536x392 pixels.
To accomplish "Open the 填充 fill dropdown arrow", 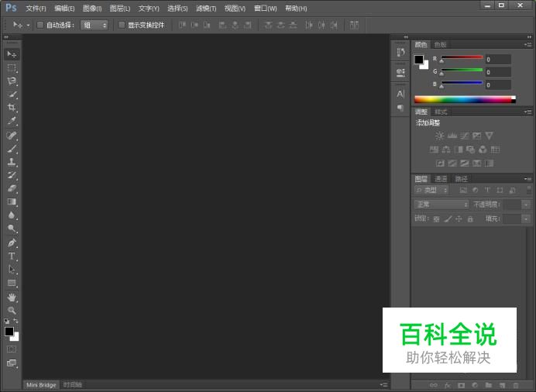I will pyautogui.click(x=526, y=219).
